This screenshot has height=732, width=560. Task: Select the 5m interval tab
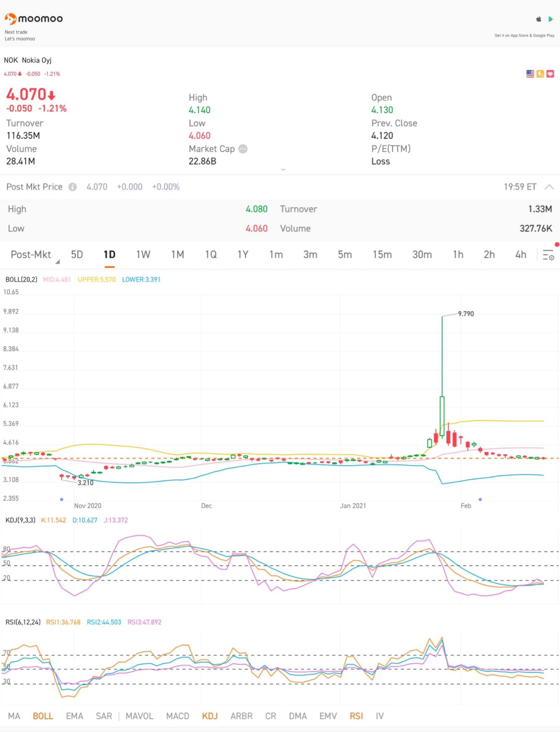(345, 255)
